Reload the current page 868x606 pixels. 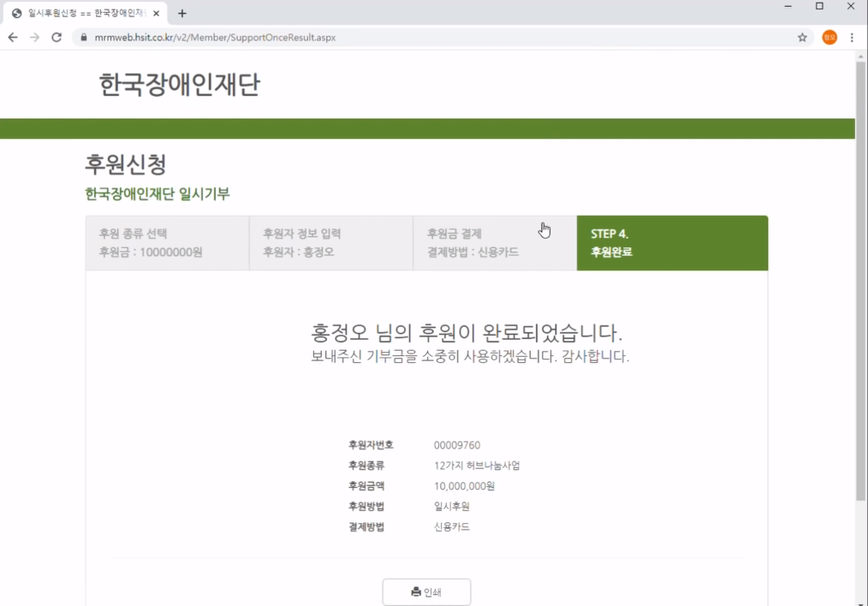(x=56, y=38)
